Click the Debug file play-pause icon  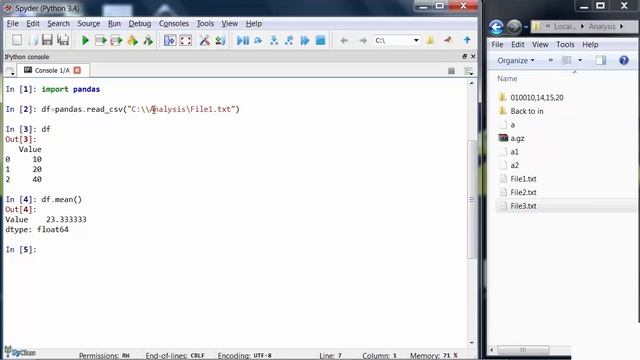pos(243,40)
